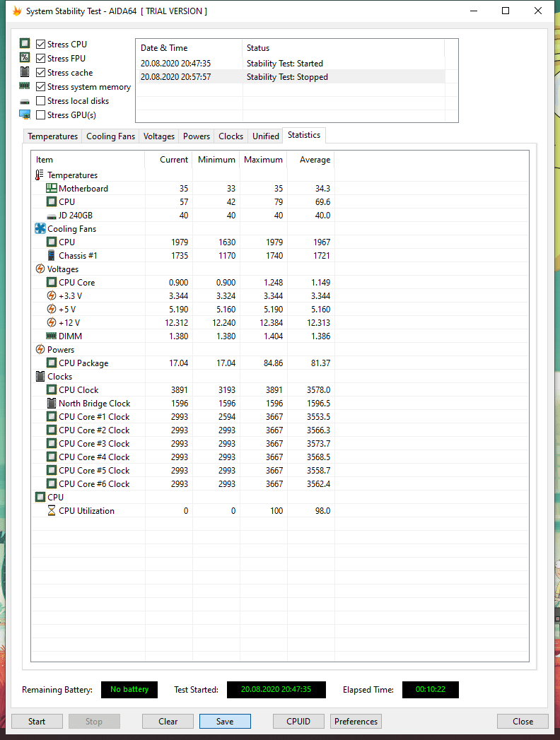Uncheck the Stress cache checkbox
This screenshot has width=560, height=740.
pyautogui.click(x=40, y=73)
